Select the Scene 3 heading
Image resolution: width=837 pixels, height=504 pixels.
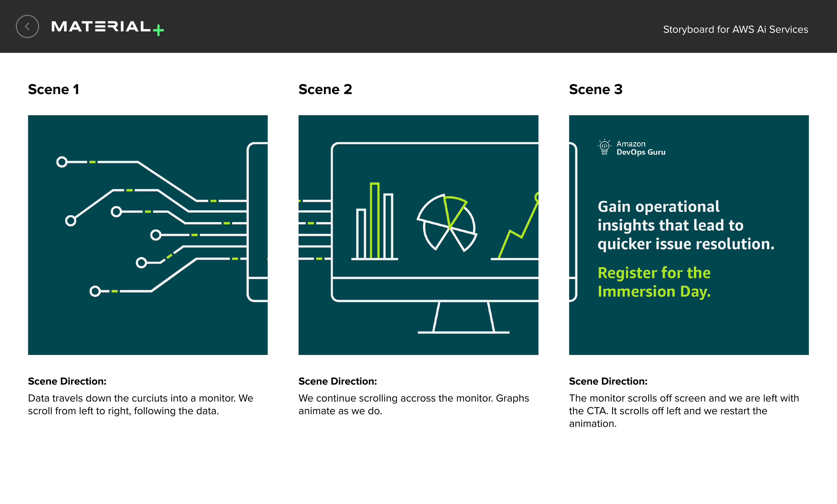pos(596,89)
